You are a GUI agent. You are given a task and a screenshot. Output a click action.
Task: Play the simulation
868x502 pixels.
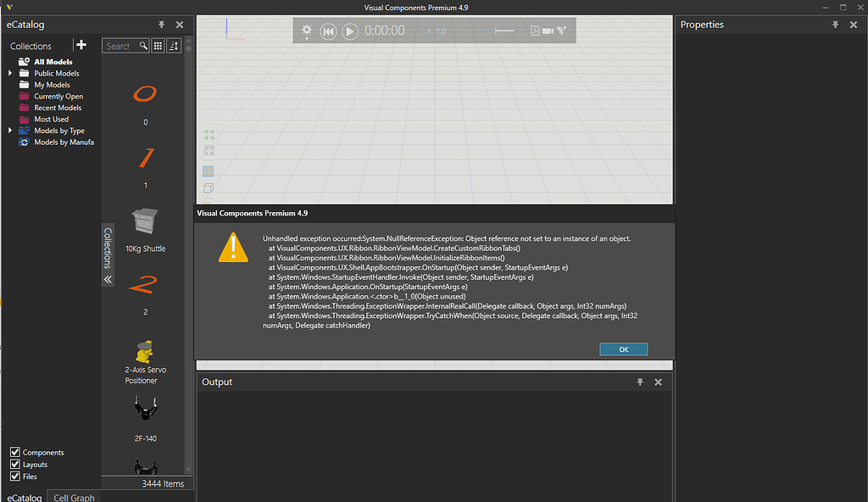pos(350,31)
